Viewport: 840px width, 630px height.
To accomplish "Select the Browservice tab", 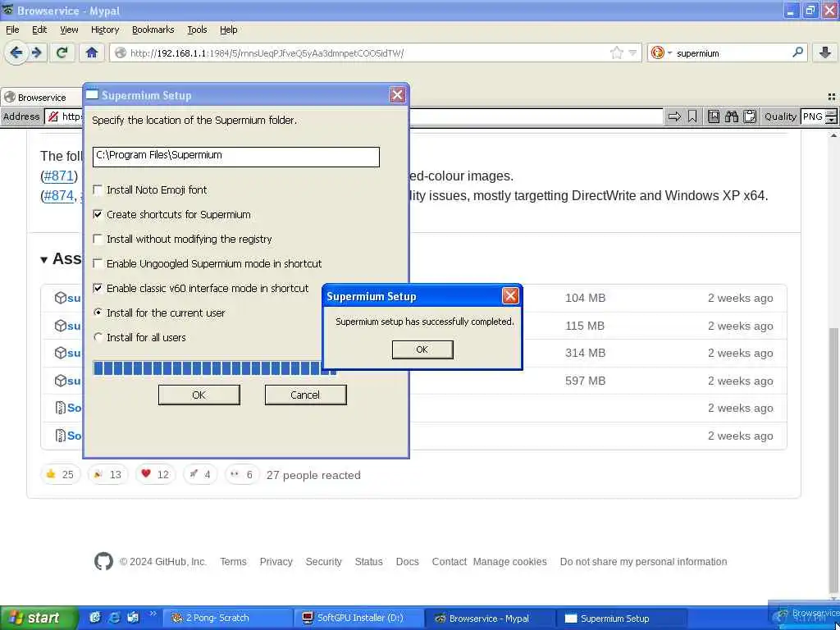I will click(x=42, y=97).
